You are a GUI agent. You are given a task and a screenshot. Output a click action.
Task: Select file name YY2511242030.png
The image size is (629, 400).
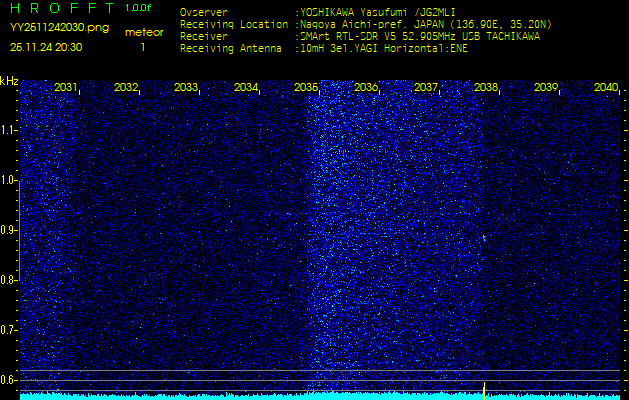click(x=59, y=28)
